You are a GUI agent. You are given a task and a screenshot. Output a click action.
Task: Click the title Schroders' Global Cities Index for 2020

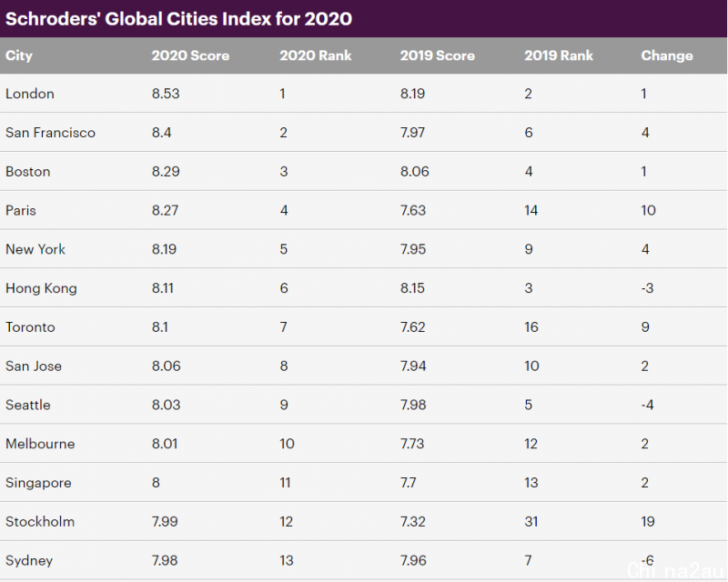tap(178, 19)
